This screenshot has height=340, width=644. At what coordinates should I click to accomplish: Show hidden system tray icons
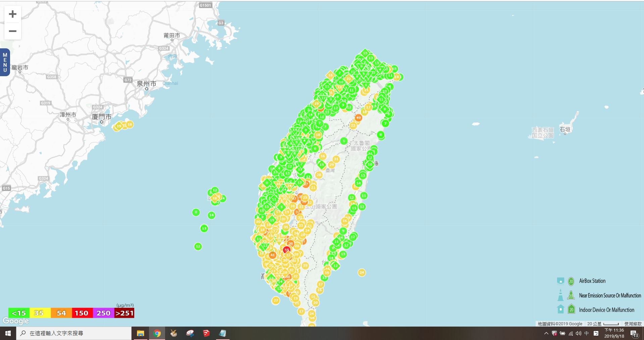click(x=546, y=333)
